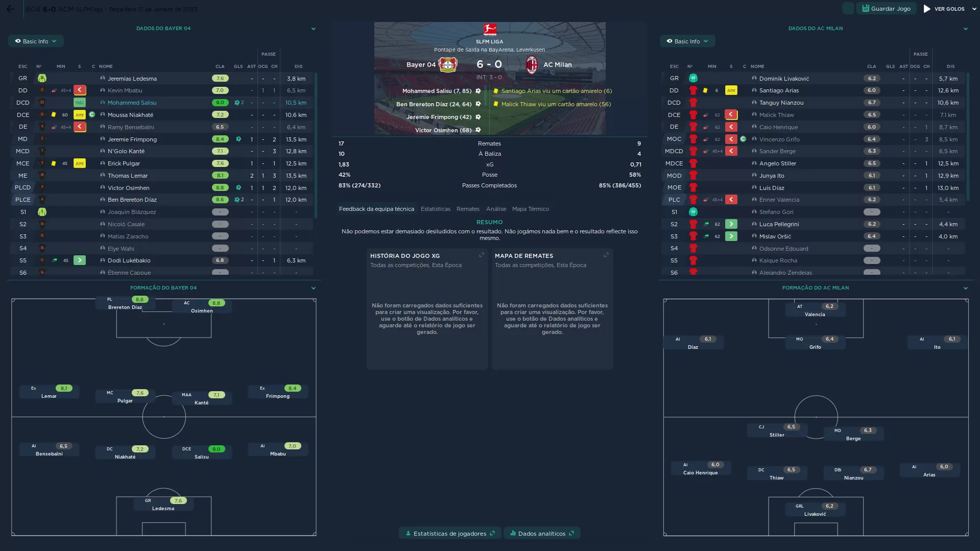Screen dimensions: 980x551
Task: Click the Bayer 04 crest on the scoreboard
Action: pyautogui.click(x=448, y=65)
